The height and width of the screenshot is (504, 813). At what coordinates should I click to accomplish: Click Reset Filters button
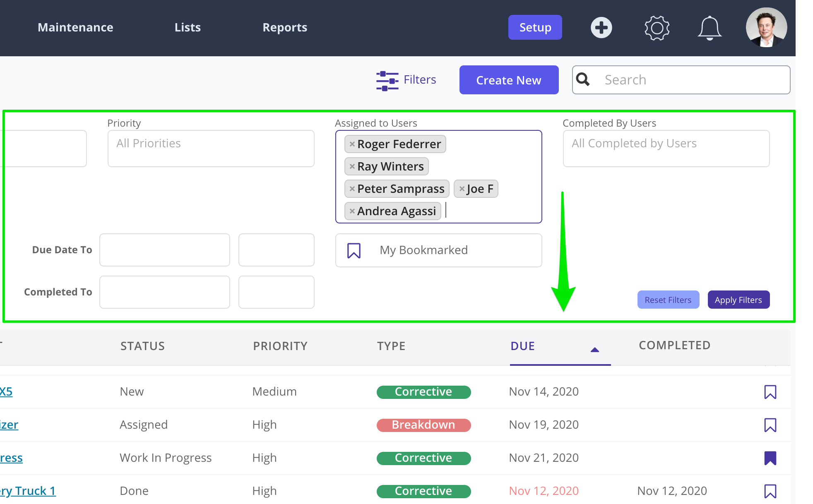pos(668,300)
